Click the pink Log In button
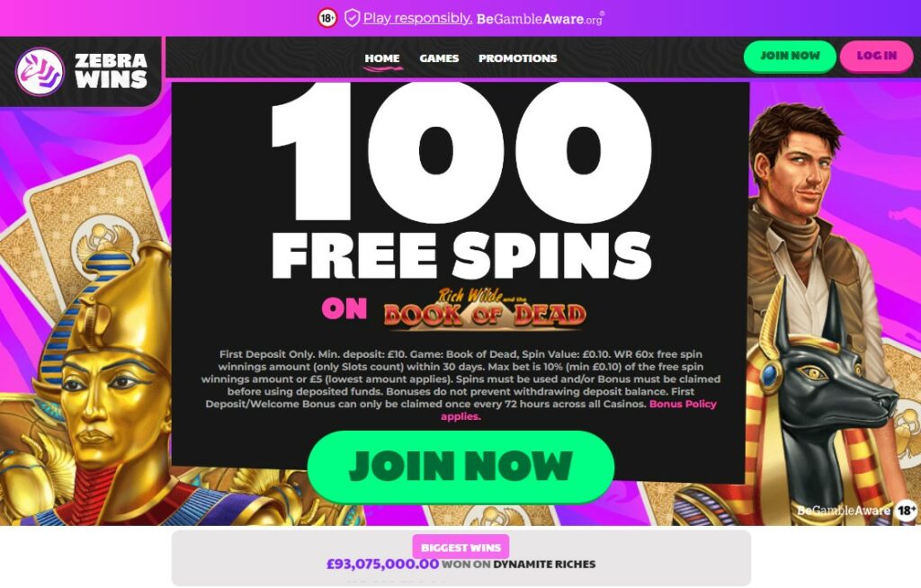Image resolution: width=921 pixels, height=588 pixels. [876, 56]
